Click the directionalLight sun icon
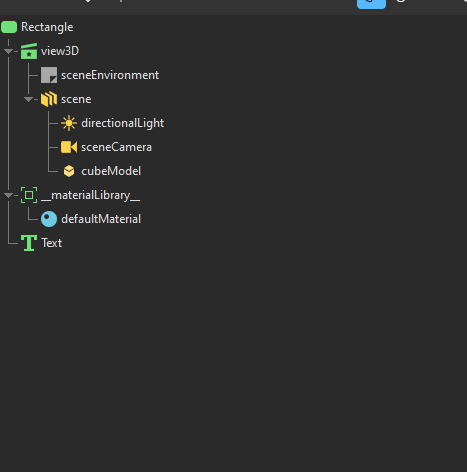This screenshot has width=467, height=472. 69,123
